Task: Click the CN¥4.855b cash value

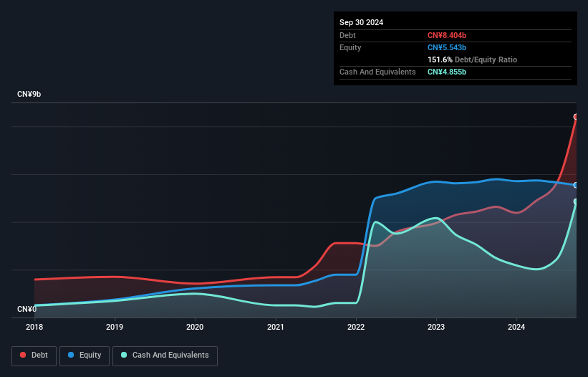Action: click(x=447, y=72)
